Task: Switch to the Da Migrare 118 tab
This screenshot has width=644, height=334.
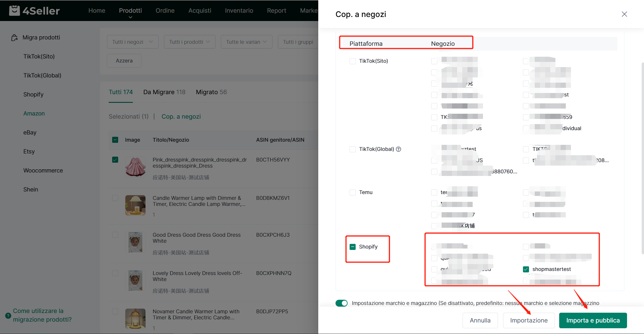Action: coord(164,92)
